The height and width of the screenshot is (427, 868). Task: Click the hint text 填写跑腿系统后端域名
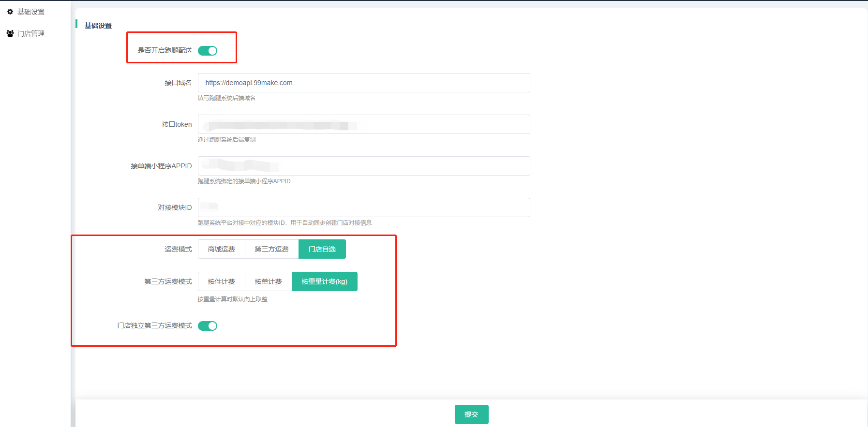coord(226,98)
